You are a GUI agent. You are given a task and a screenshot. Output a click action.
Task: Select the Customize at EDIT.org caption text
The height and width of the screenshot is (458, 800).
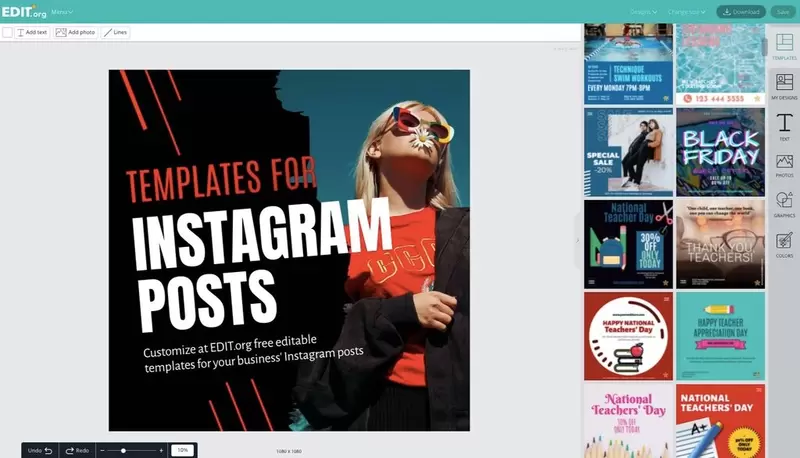coord(253,353)
